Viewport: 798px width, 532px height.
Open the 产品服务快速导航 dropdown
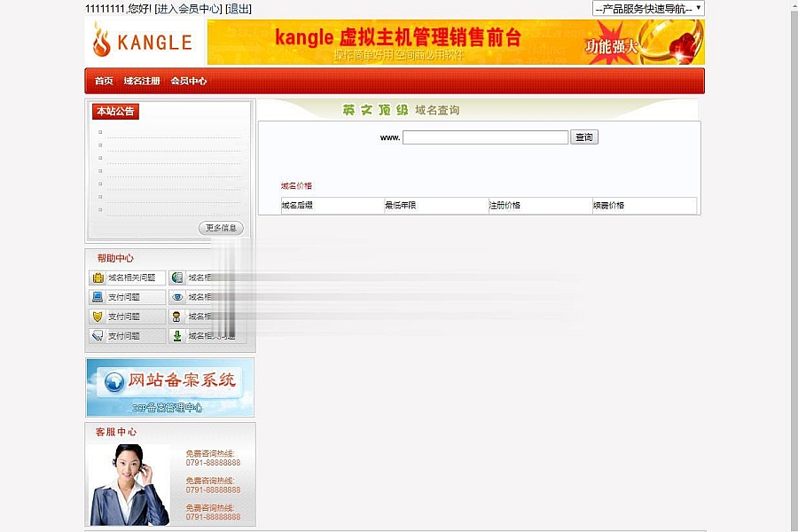pyautogui.click(x=648, y=9)
